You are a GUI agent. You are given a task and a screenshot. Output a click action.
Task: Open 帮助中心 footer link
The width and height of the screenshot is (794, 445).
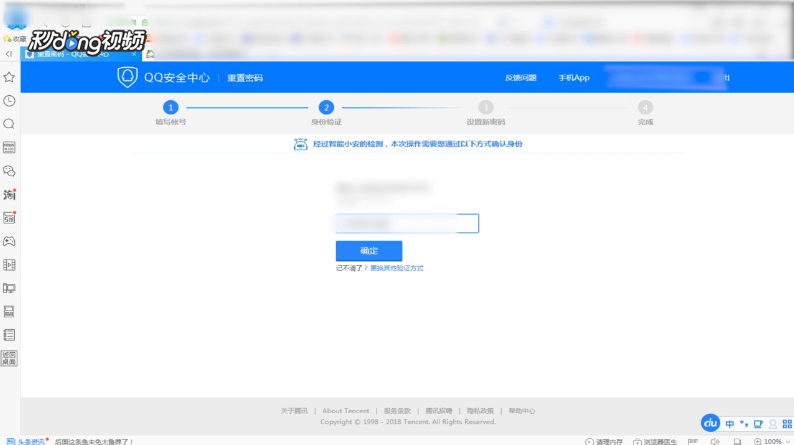522,411
